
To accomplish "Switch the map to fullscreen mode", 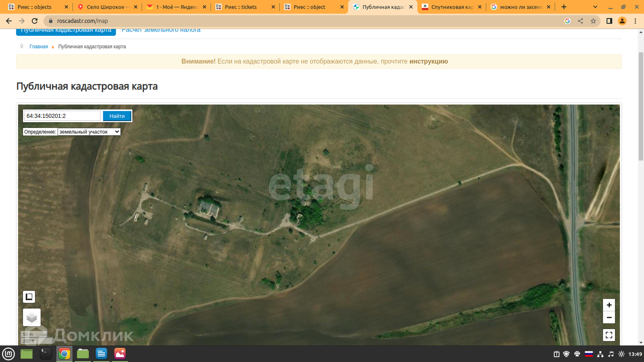I will click(609, 335).
